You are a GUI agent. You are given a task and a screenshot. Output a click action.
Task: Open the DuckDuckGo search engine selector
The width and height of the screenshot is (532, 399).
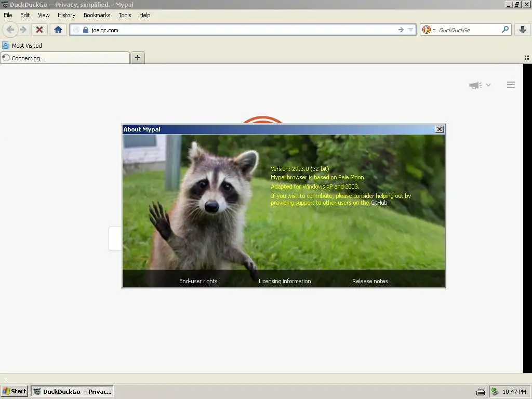429,30
